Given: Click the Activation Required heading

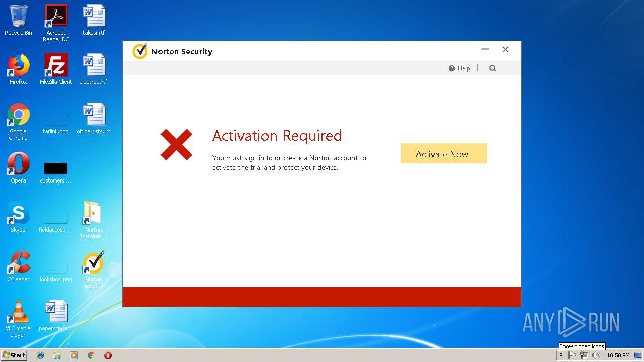Looking at the screenshot, I should point(277,136).
